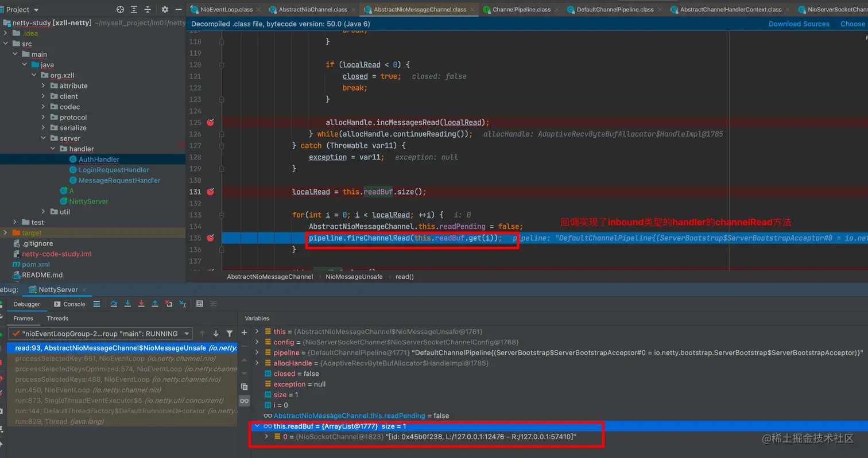Click the Download Sources link

(799, 24)
